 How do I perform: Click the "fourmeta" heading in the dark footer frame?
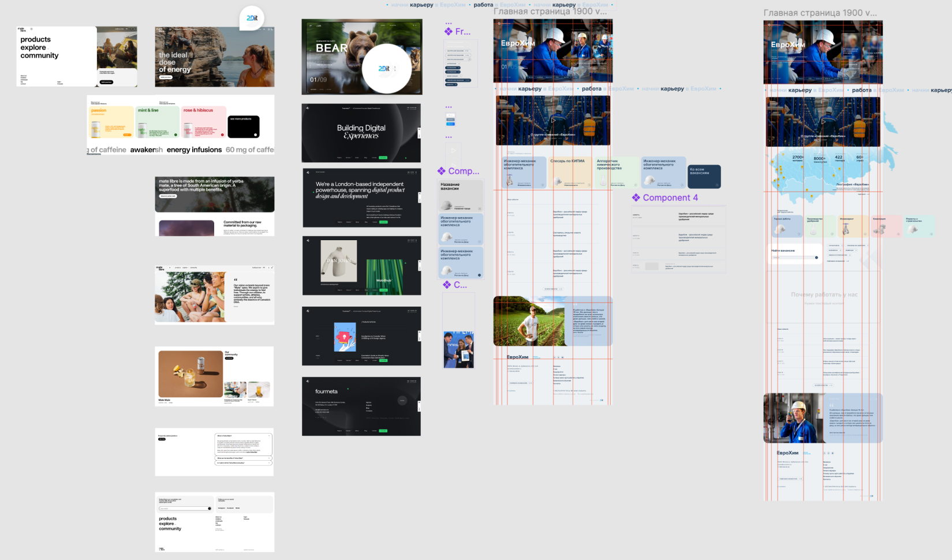coord(326,391)
